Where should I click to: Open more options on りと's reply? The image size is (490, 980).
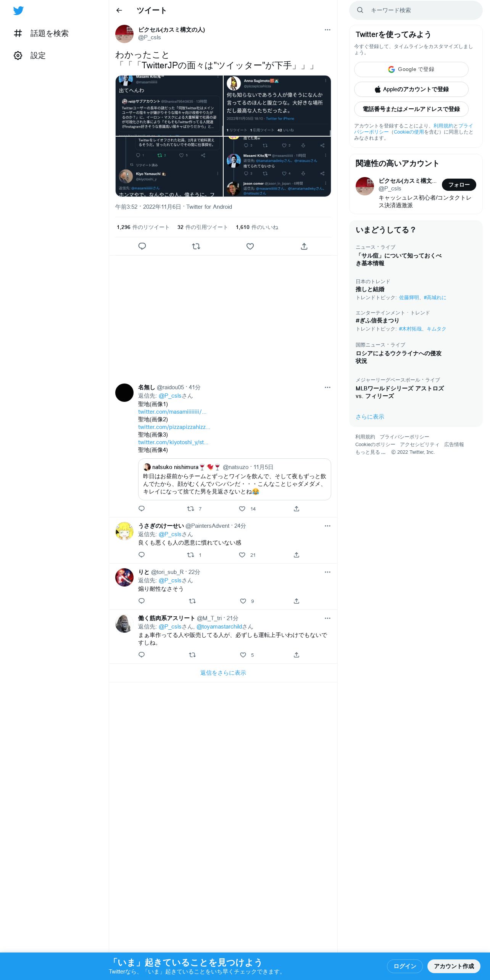pos(327,572)
